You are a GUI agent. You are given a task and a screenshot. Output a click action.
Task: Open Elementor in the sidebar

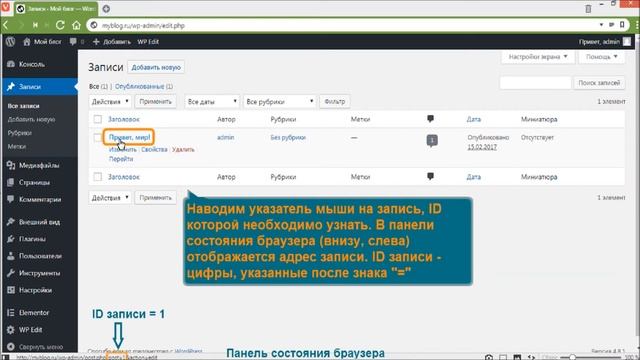[39, 313]
